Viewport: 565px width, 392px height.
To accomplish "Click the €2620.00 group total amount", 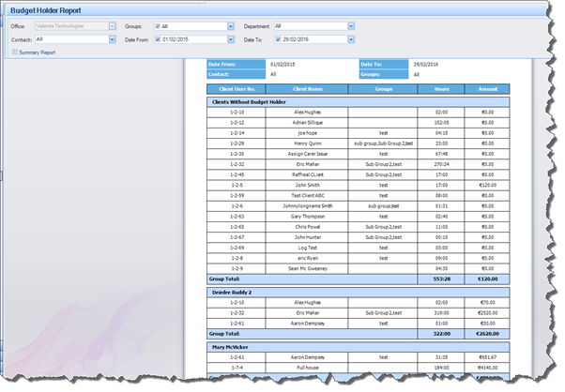I will tap(487, 334).
